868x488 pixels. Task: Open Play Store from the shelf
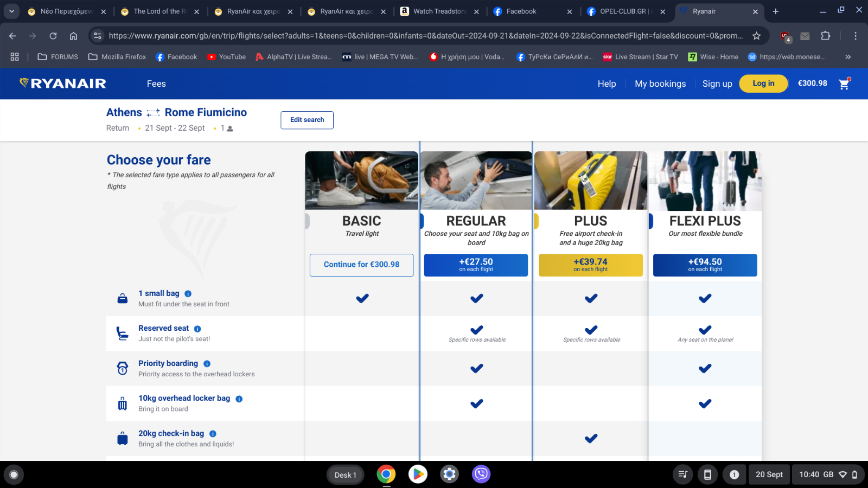pos(418,474)
